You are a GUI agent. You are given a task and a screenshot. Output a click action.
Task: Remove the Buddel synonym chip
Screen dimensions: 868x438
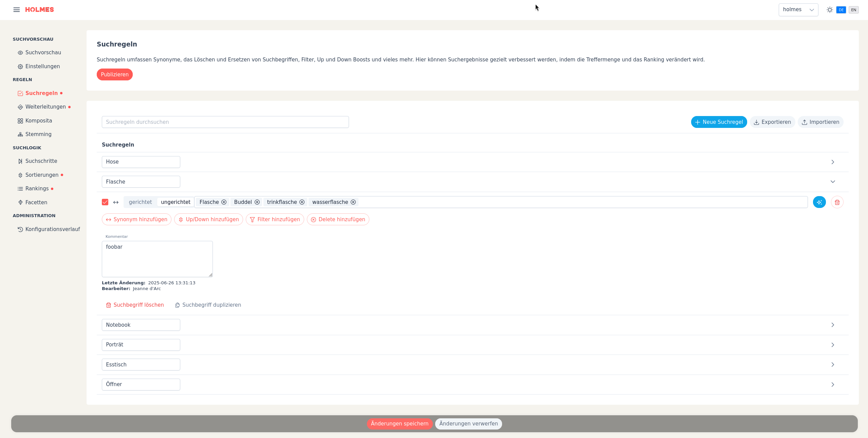(x=257, y=202)
